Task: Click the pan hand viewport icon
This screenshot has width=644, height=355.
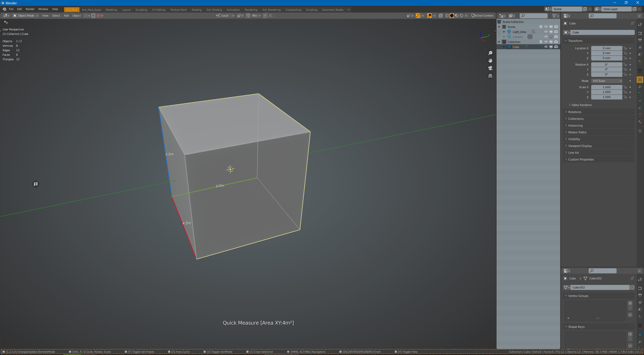Action: coord(490,61)
